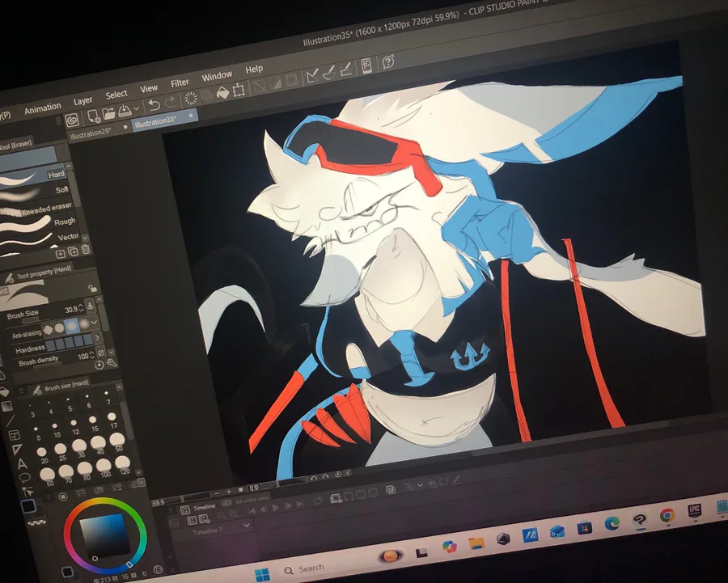728x583 pixels.
Task: Click the Redo arrow icon
Action: tap(170, 102)
